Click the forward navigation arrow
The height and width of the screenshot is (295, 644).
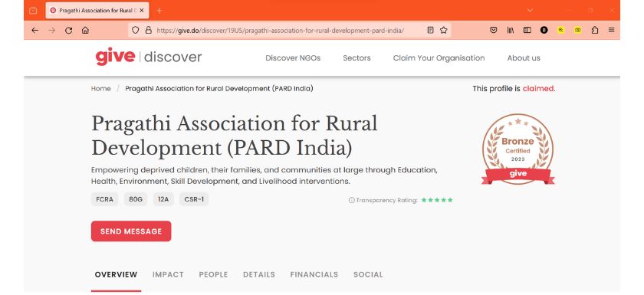(52, 31)
